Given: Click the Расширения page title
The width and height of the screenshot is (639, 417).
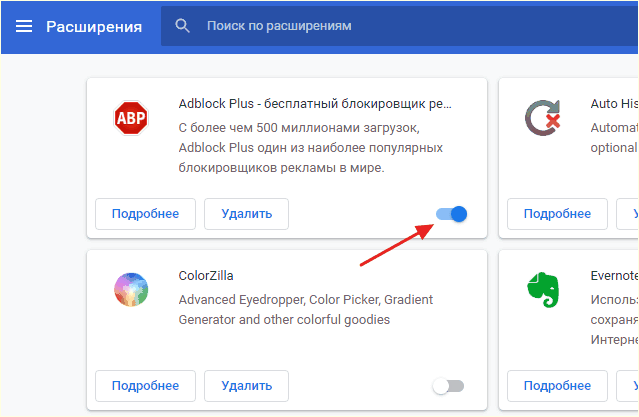Looking at the screenshot, I should tap(94, 27).
